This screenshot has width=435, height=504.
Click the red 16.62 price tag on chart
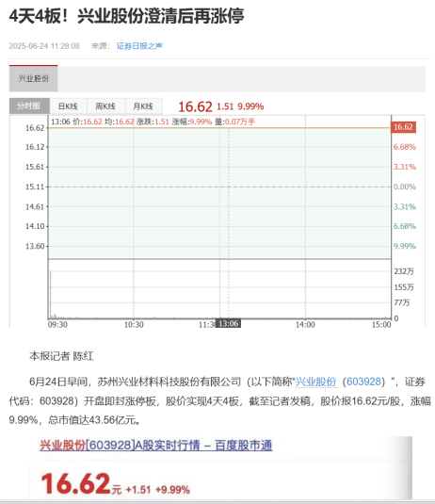point(403,127)
